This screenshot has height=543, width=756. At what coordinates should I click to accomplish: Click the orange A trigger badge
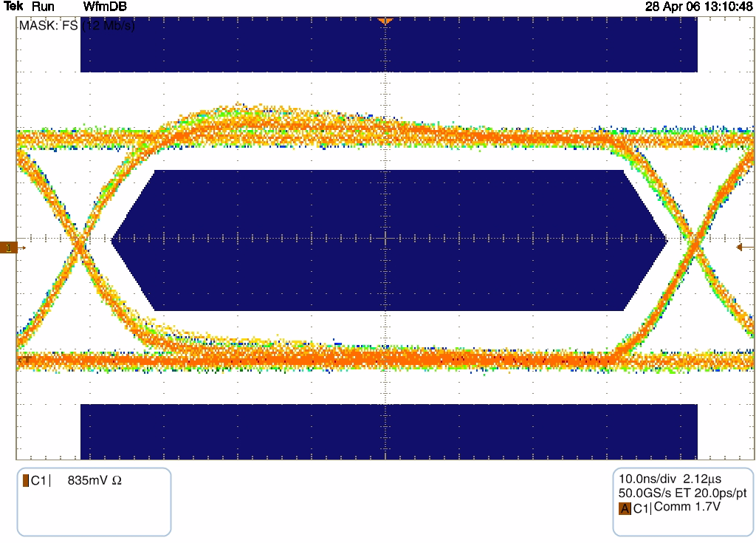coord(625,508)
